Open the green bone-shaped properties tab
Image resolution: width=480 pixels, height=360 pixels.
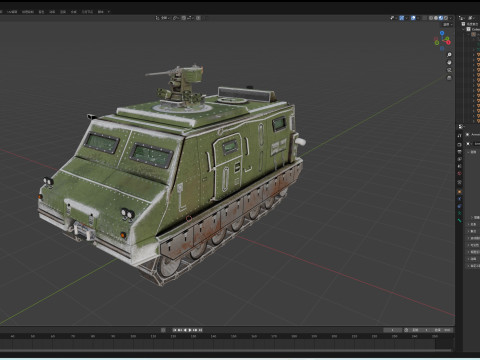tap(460, 220)
